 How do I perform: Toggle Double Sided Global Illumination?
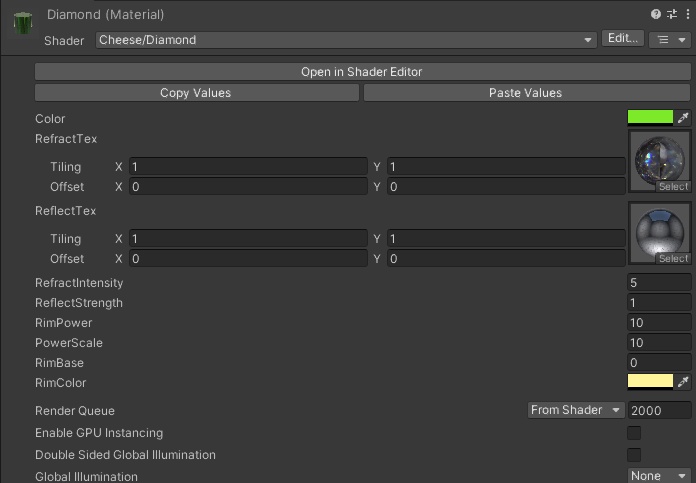coord(634,455)
